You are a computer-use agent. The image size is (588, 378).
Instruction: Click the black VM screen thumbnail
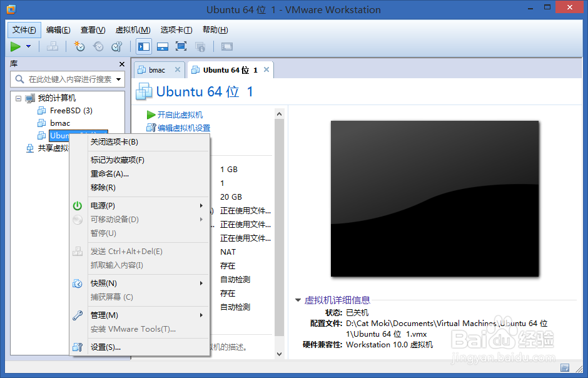click(435, 199)
